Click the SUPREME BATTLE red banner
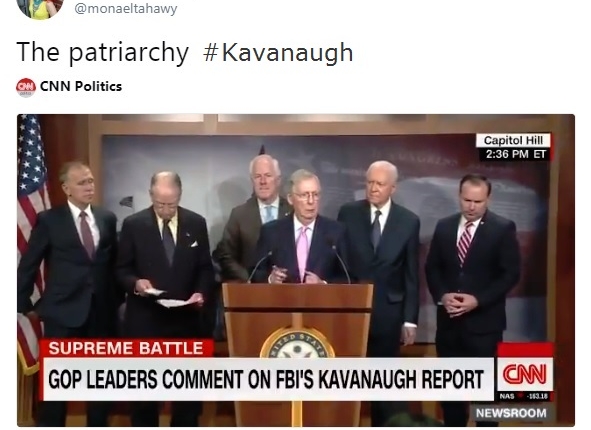The width and height of the screenshot is (591, 430). (126, 348)
